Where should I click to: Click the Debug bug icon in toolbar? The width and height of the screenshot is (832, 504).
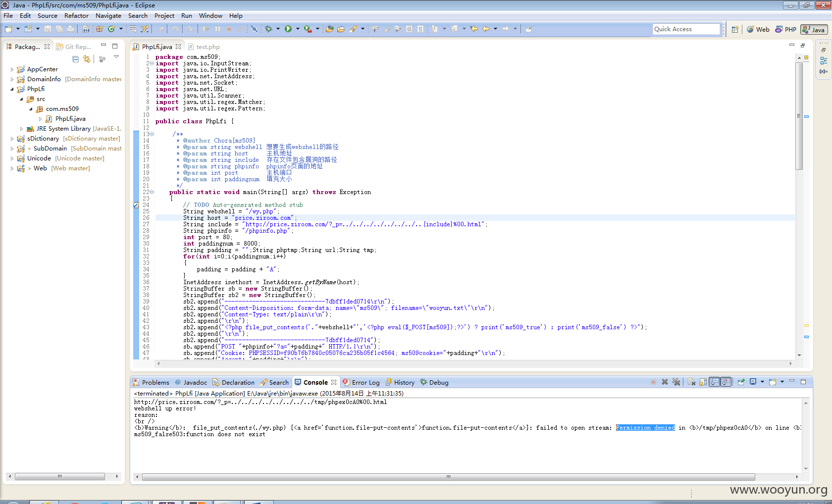268,29
